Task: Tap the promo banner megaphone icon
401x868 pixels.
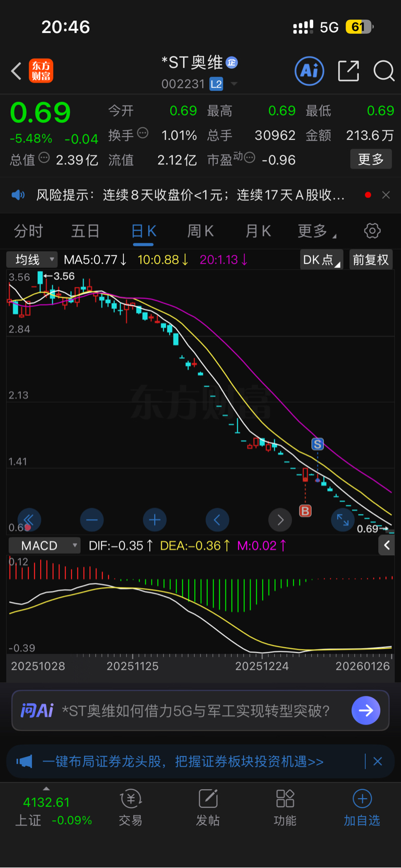Action: 24,762
